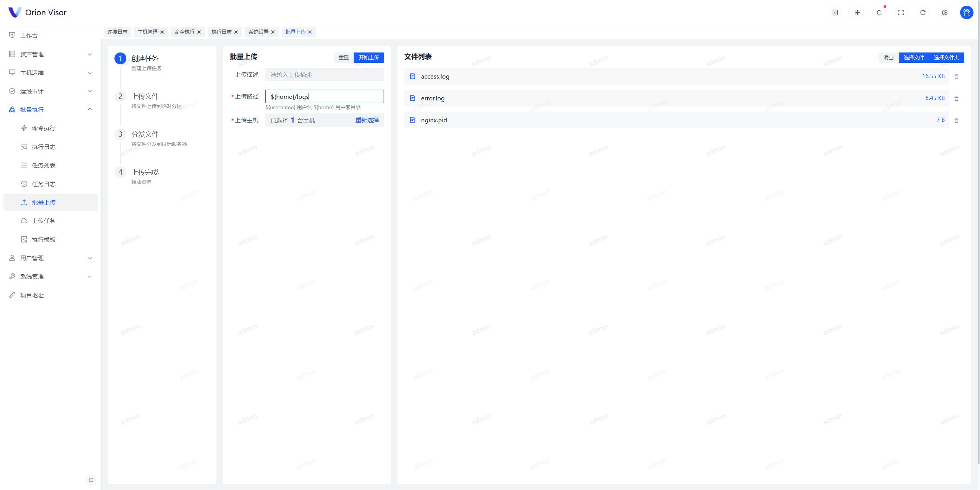This screenshot has width=980, height=490.
Task: Switch to the 命令执行 tab
Action: (x=185, y=32)
